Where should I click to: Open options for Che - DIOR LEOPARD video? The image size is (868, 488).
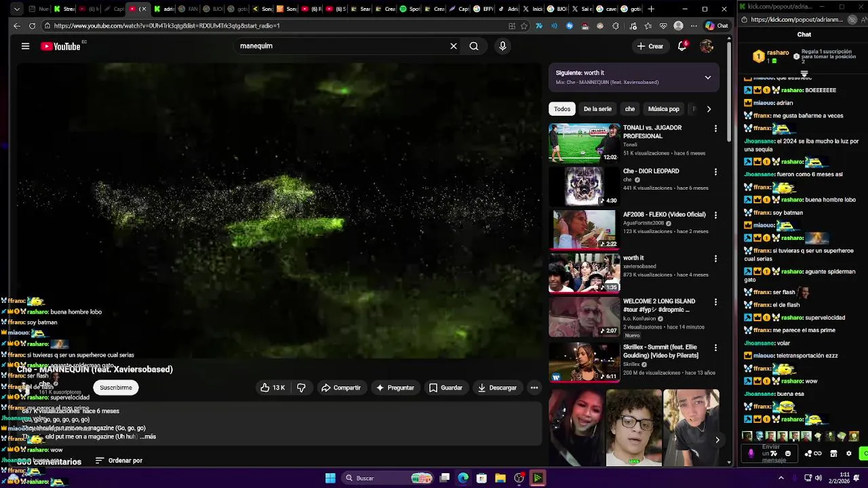pyautogui.click(x=715, y=172)
